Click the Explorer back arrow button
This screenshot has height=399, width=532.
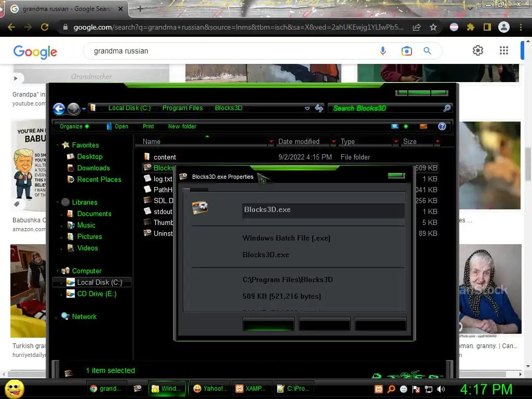(59, 109)
